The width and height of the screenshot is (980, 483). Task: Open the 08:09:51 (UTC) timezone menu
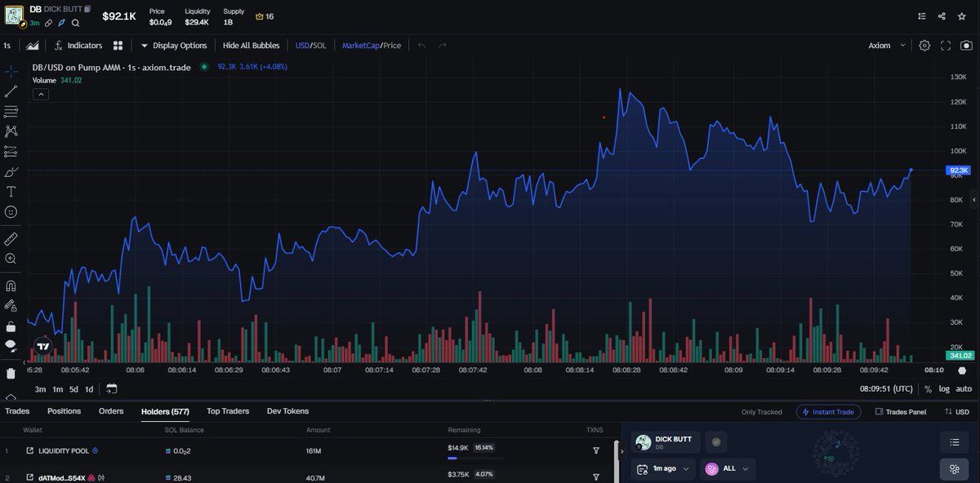886,389
